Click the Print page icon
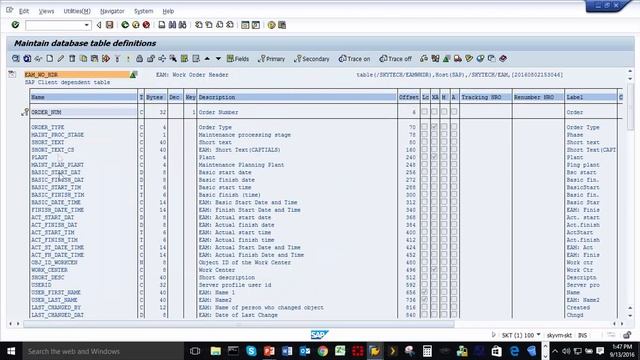Image resolution: width=640 pixels, height=360 pixels. tap(162, 25)
